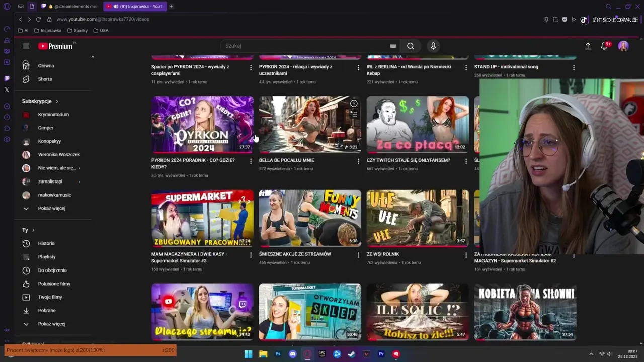Image resolution: width=644 pixels, height=362 pixels.
Task: Open the ad blocker shield icon
Action: (x=565, y=19)
